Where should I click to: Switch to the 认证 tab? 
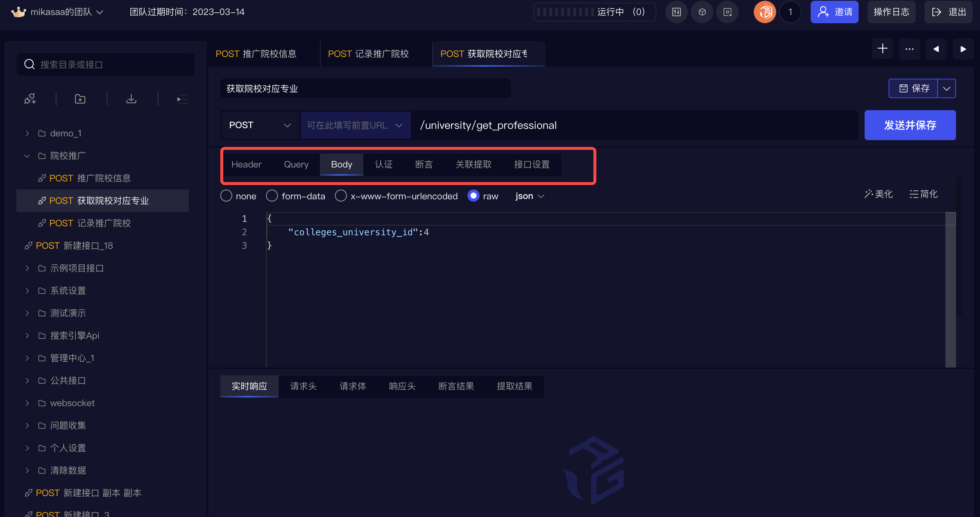(x=384, y=164)
